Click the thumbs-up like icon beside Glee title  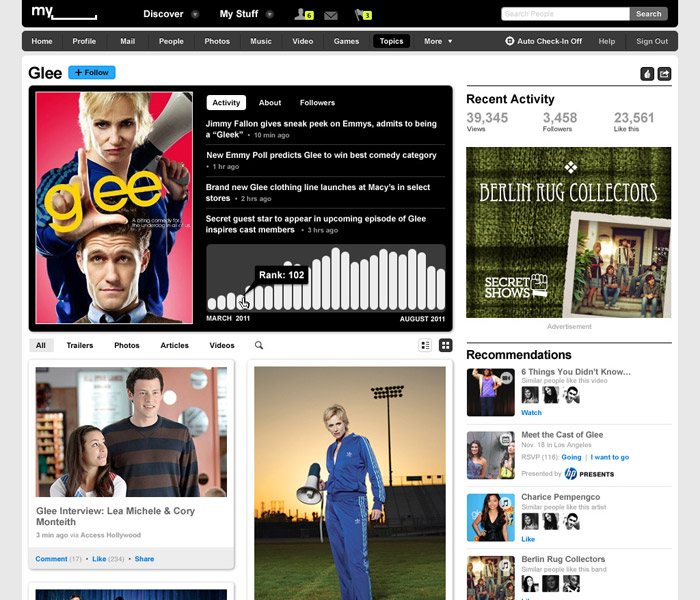click(x=647, y=74)
